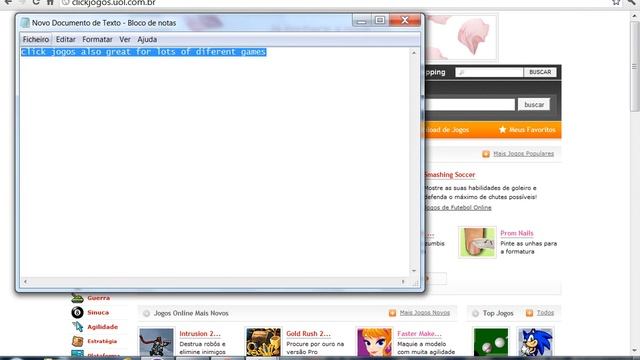Click Notepad vertical scrollbar down arrow

tap(414, 271)
